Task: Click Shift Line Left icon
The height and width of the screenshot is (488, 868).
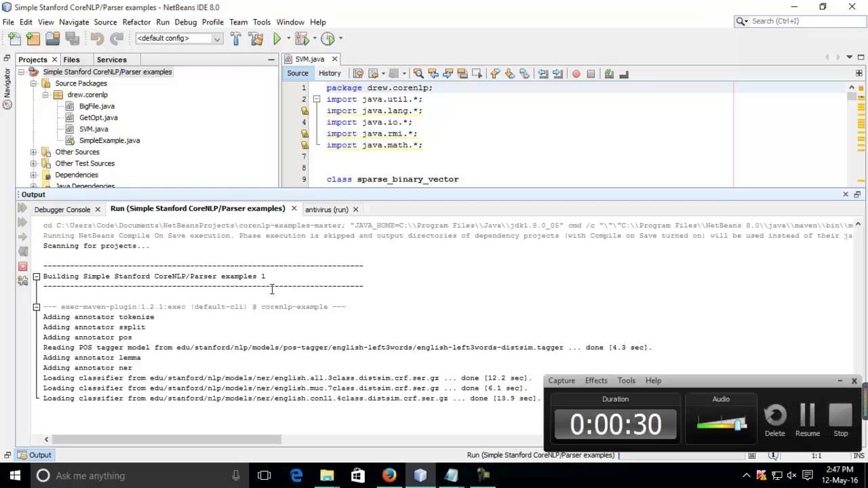Action: point(543,73)
